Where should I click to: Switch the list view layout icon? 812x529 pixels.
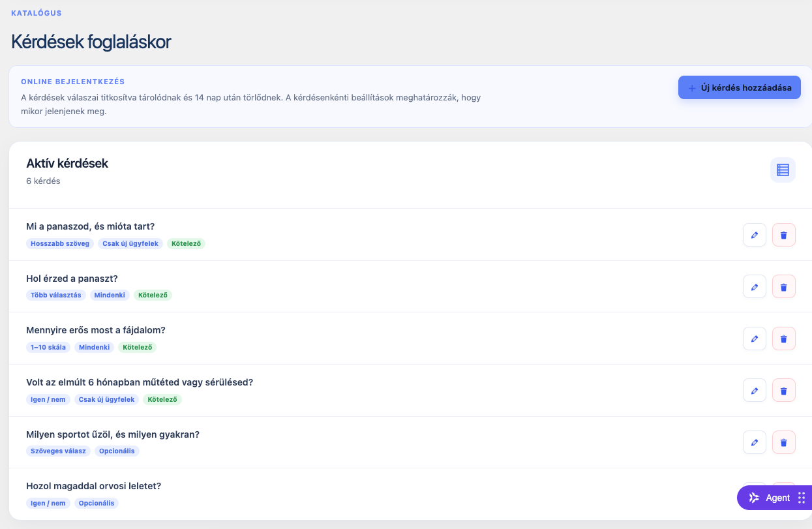[x=783, y=170]
